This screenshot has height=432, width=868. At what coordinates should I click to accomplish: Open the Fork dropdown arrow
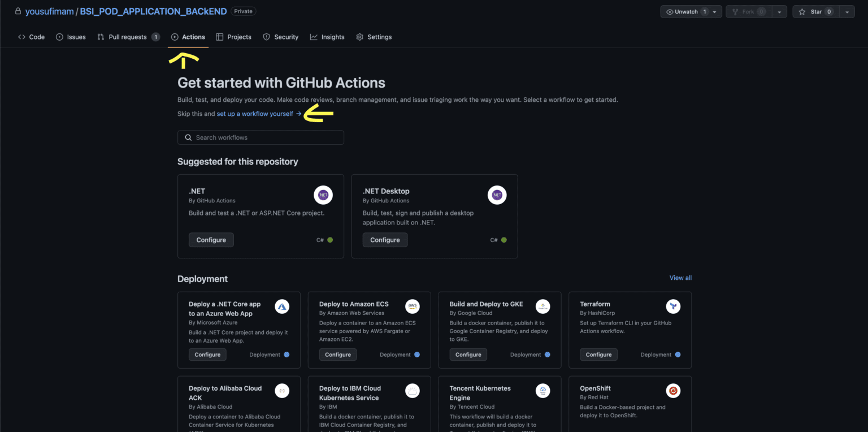coord(779,11)
